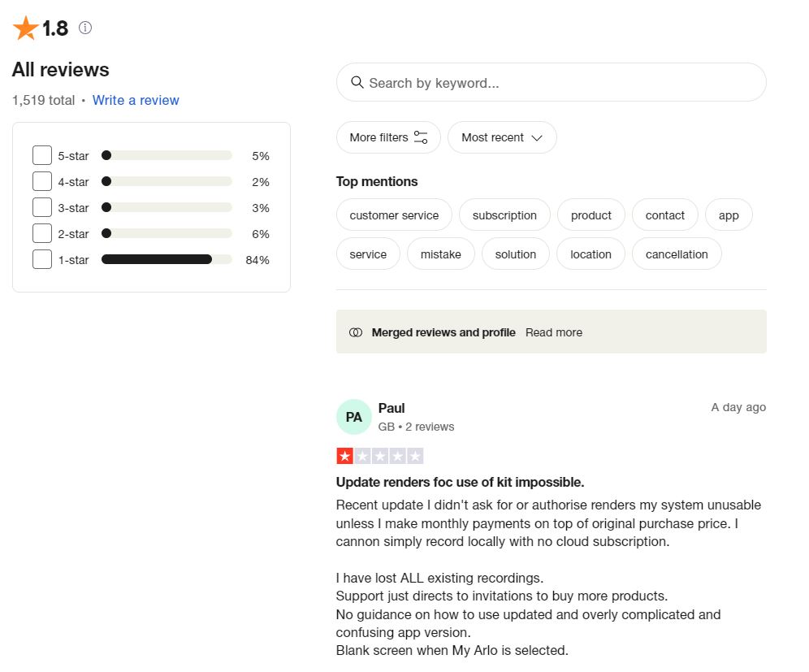
Task: Open the More filters panel
Action: click(388, 137)
